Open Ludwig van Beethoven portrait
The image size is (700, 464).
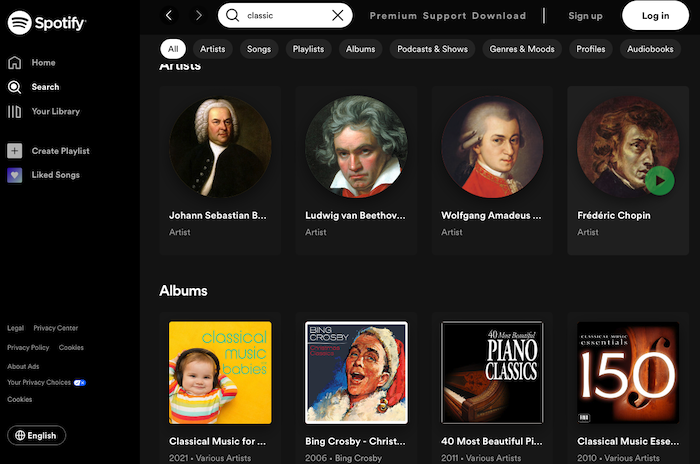click(x=356, y=146)
